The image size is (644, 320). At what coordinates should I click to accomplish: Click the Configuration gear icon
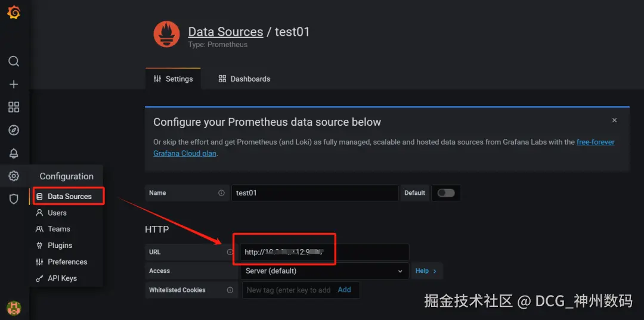click(14, 176)
